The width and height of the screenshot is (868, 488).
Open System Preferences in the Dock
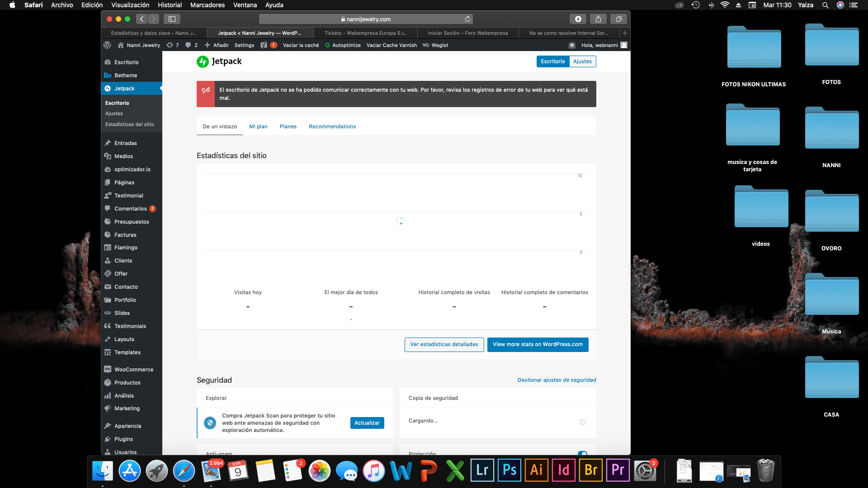[645, 471]
